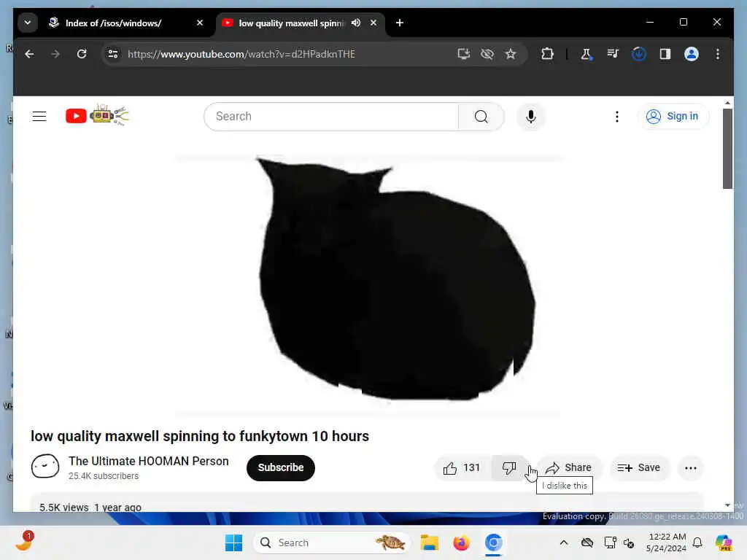This screenshot has height=560, width=747.
Task: Open the Extensions puzzle icon
Action: [x=547, y=54]
